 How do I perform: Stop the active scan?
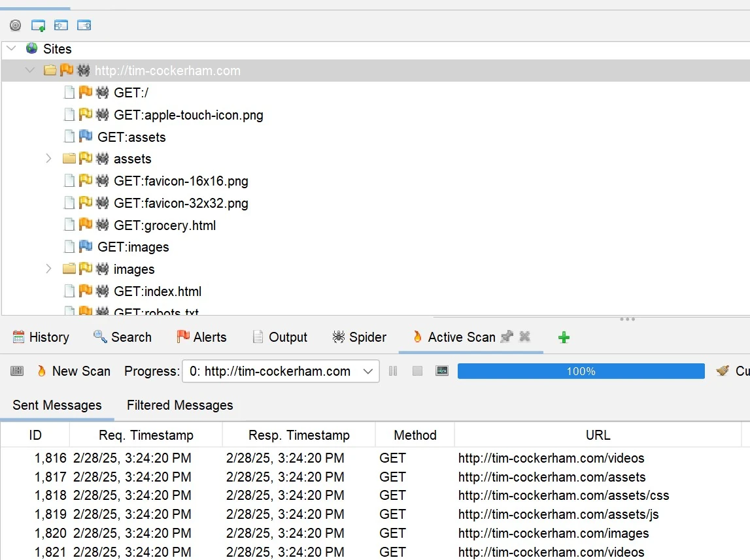(417, 371)
